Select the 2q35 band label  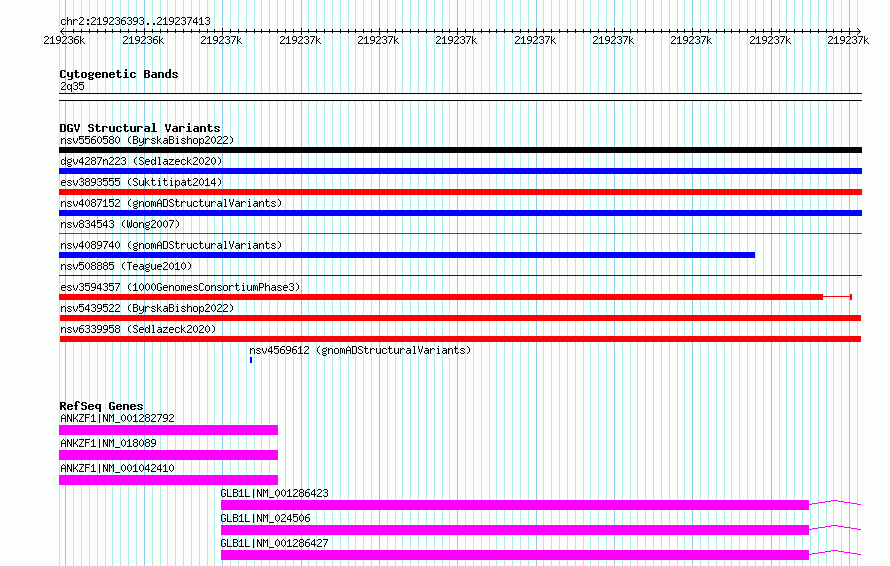[72, 86]
